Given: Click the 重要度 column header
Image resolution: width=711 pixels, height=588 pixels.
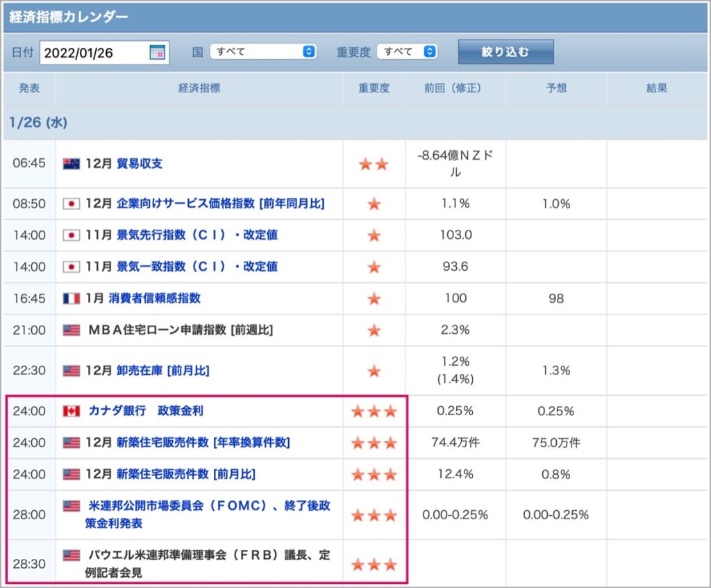Looking at the screenshot, I should pos(374,88).
